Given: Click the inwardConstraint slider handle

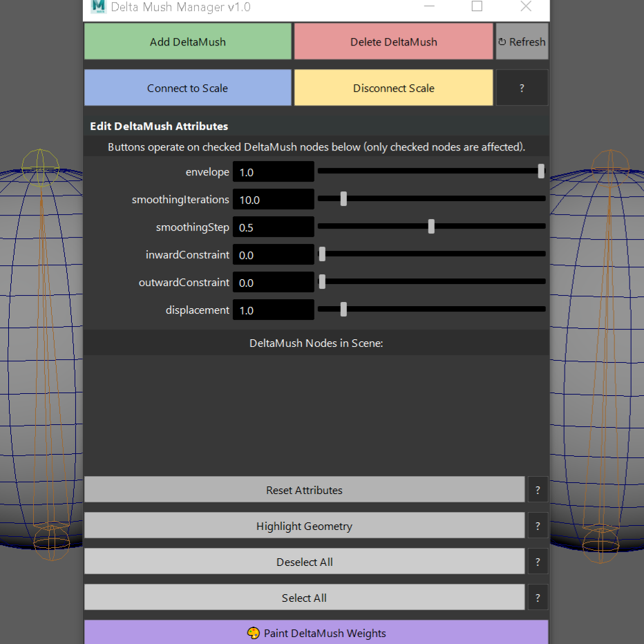Looking at the screenshot, I should [323, 254].
